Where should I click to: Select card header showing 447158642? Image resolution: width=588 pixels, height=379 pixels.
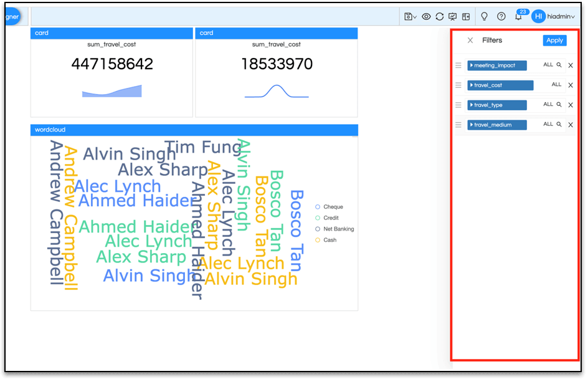(111, 33)
